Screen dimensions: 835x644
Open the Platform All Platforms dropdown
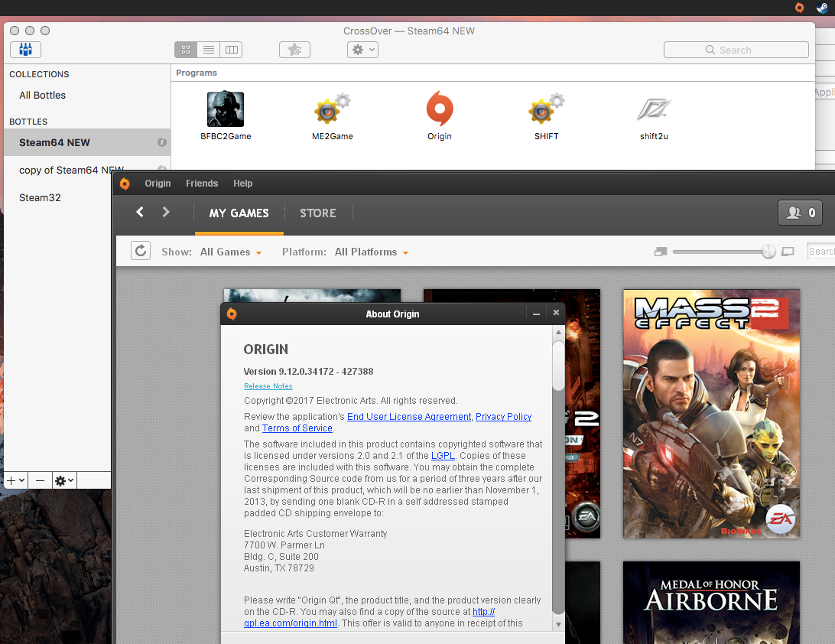tap(372, 252)
